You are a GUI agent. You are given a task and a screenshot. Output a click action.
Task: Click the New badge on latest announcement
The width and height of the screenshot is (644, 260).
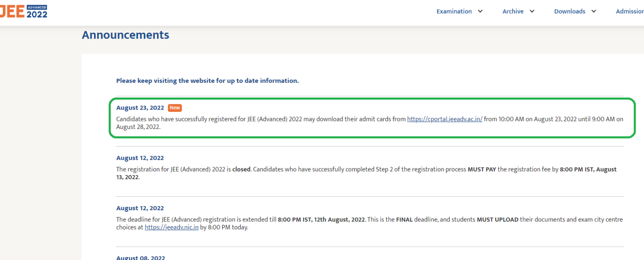click(x=174, y=108)
